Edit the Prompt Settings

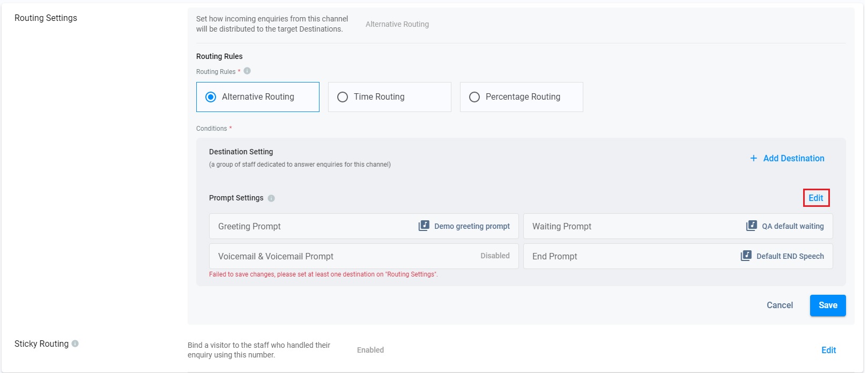click(x=816, y=198)
